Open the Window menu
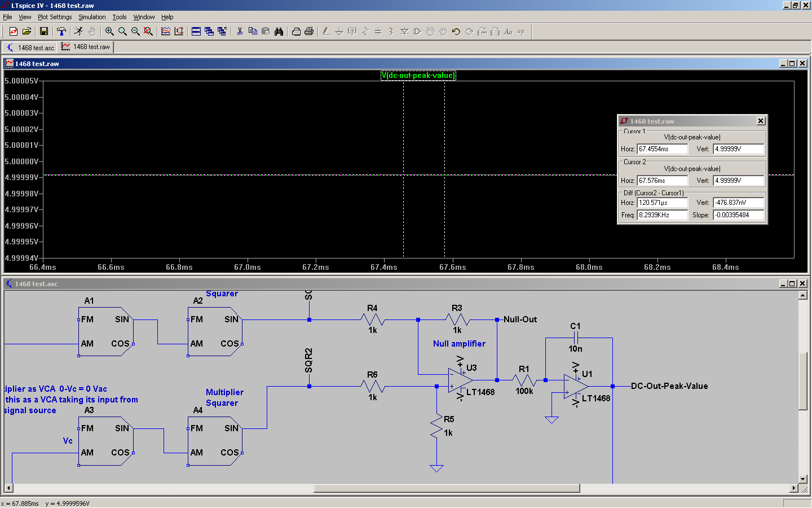812x508 pixels. (144, 17)
